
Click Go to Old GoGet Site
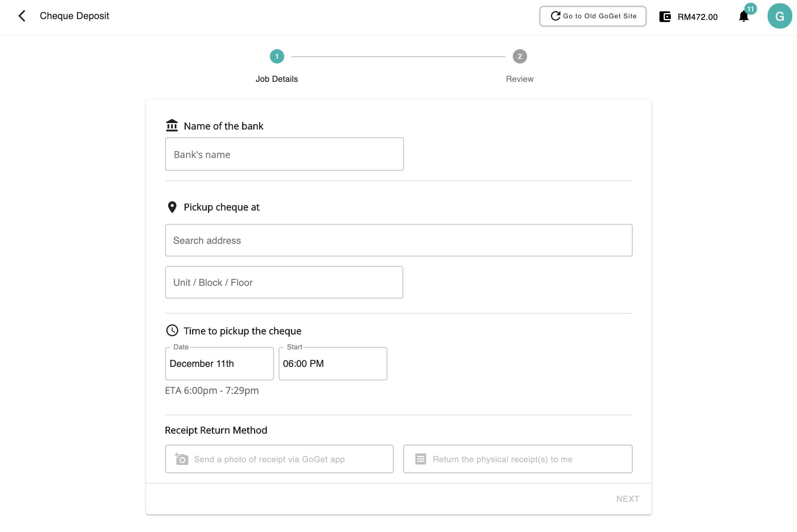pos(593,16)
